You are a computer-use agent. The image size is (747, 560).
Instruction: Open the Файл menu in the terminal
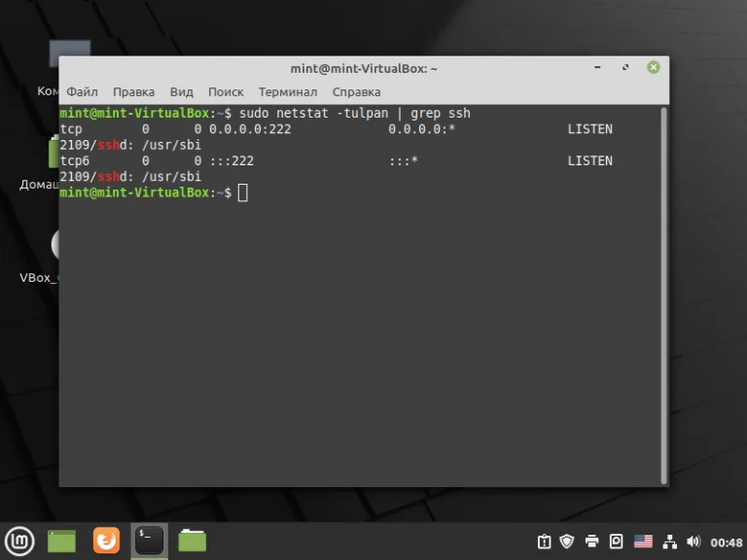click(82, 92)
